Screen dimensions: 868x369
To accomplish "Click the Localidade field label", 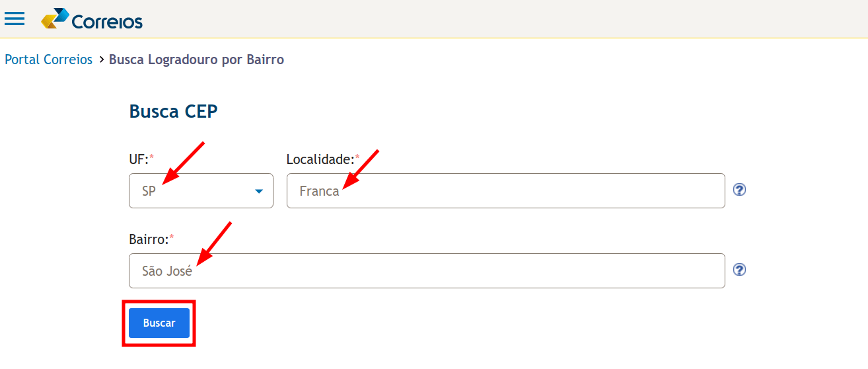I will coord(320,159).
